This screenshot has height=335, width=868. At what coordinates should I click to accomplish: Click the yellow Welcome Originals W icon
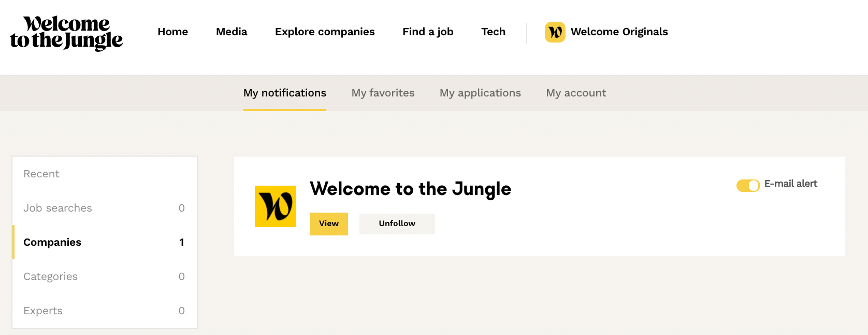click(555, 32)
